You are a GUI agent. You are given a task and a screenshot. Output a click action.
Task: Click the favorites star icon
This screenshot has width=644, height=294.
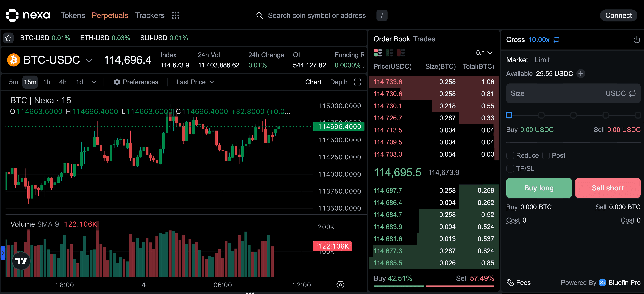(x=8, y=38)
